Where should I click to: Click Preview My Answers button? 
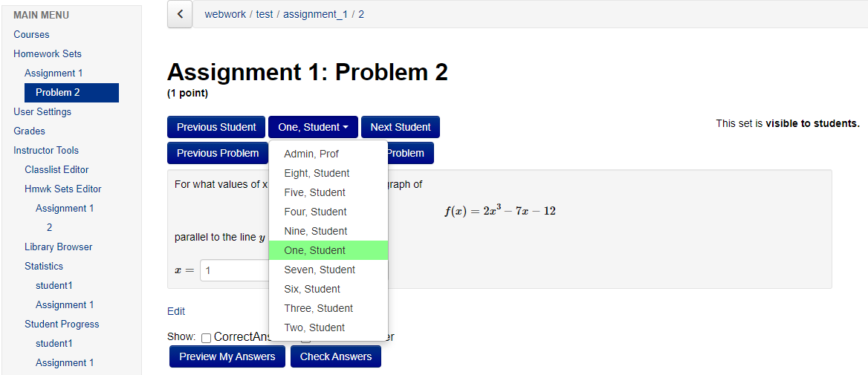tap(227, 356)
